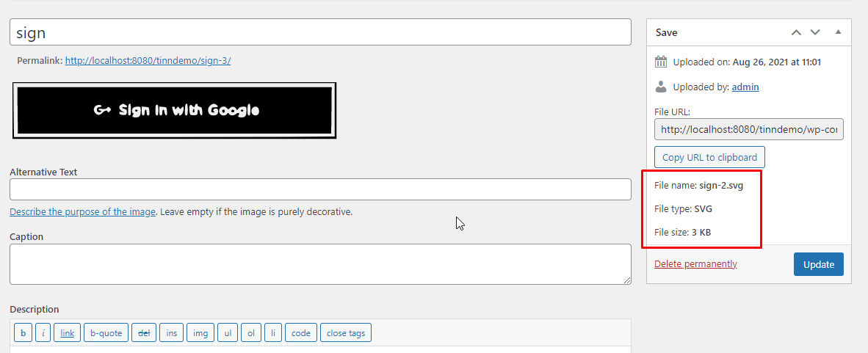Click the file name 'sign-2.svg'
This screenshot has width=868, height=353.
[x=721, y=186]
